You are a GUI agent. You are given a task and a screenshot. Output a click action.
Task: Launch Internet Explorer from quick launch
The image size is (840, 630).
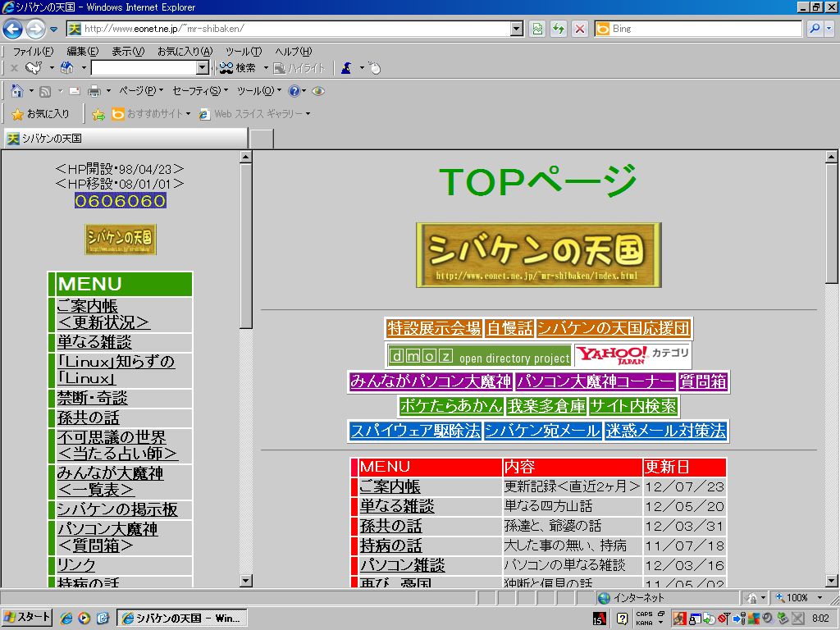click(x=66, y=619)
